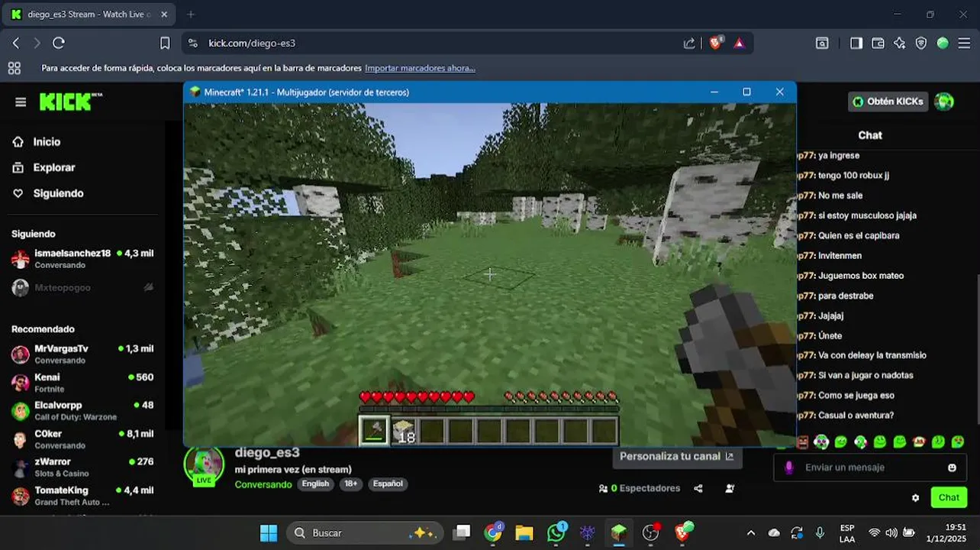Open the Brave Rewards triangle icon
Viewport: 980px width, 550px height.
[739, 44]
